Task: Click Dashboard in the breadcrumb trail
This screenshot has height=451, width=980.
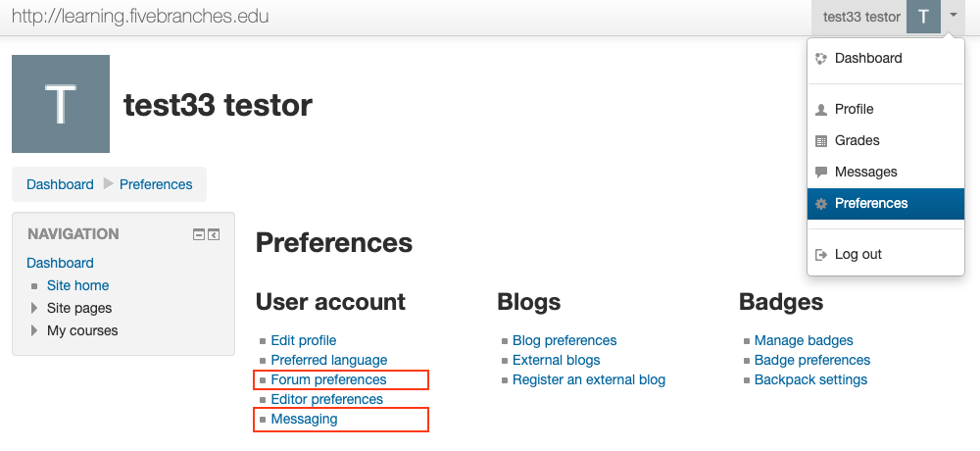Action: point(60,184)
